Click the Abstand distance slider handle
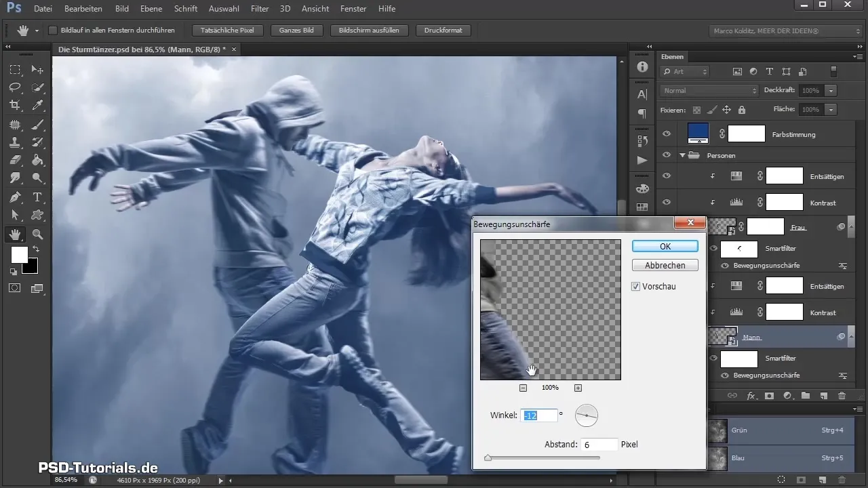 [x=488, y=458]
